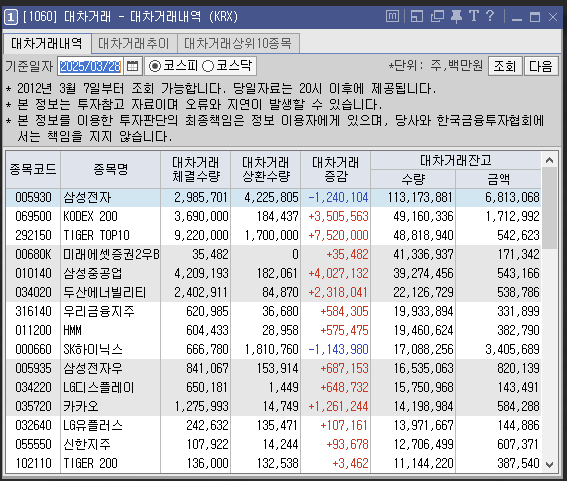Click executed volume 9,220,000
This screenshot has width=567, height=481.
(201, 235)
